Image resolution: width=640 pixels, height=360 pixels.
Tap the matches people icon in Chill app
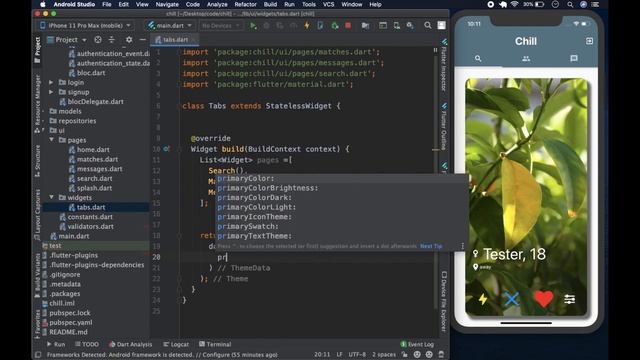526,59
